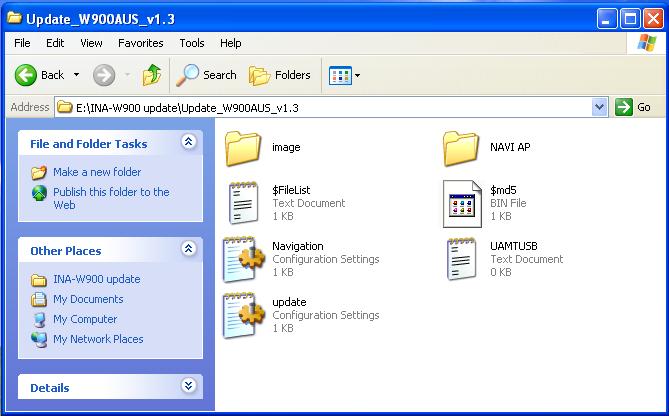This screenshot has width=669, height=416.
Task: Click the Navigation file name
Action: [x=298, y=246]
